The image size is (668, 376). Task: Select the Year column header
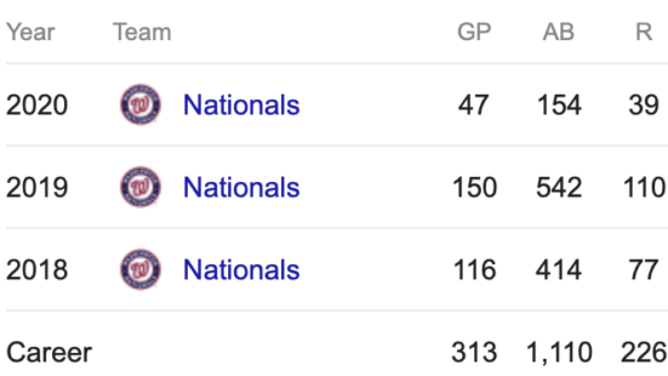click(x=31, y=32)
